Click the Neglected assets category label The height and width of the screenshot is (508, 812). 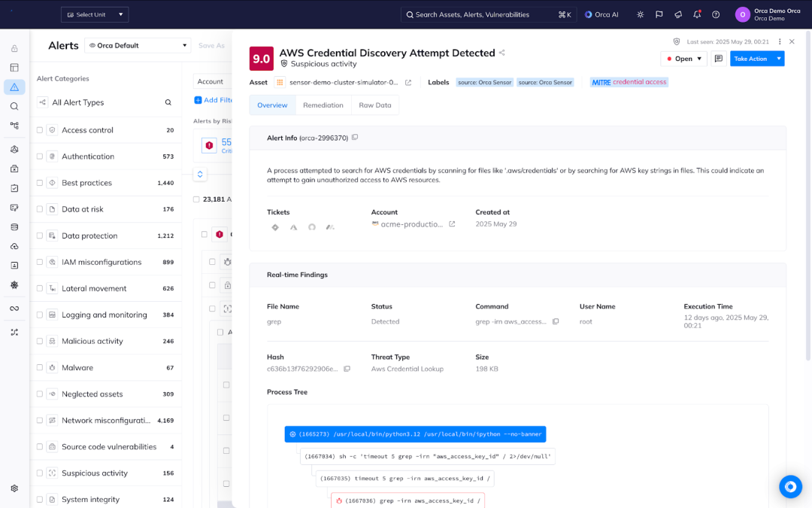(92, 394)
